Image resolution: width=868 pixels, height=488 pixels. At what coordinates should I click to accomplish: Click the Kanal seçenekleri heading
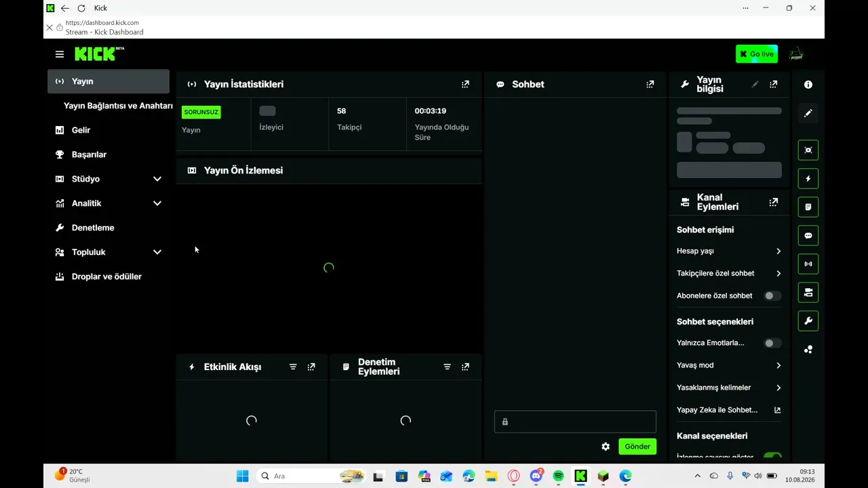(712, 436)
